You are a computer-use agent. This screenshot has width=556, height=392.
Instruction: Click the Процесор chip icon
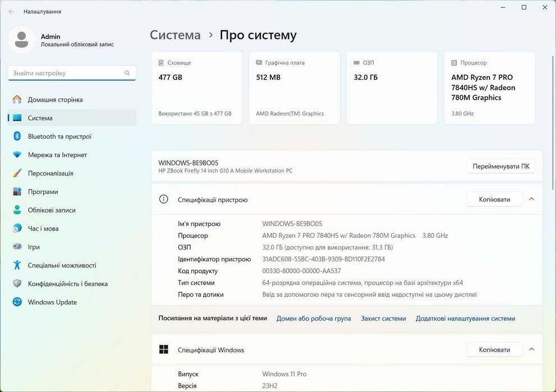pyautogui.click(x=454, y=63)
